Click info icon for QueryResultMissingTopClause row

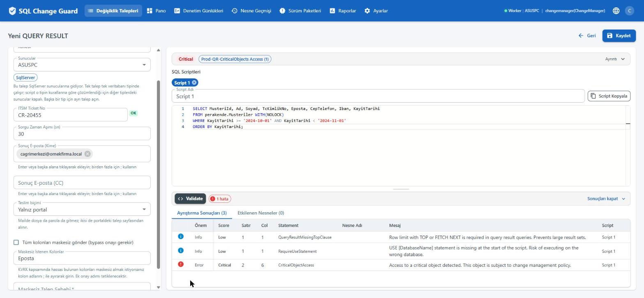pyautogui.click(x=181, y=237)
